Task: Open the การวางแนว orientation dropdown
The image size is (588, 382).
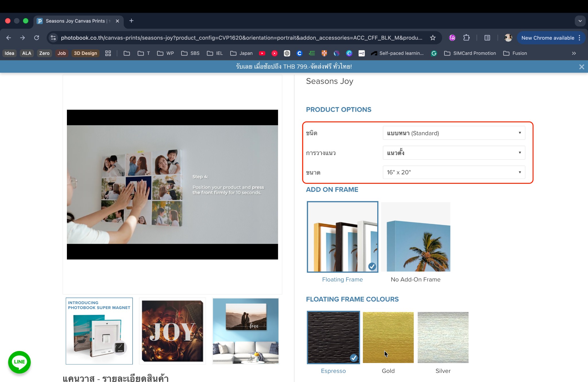Action: (454, 153)
